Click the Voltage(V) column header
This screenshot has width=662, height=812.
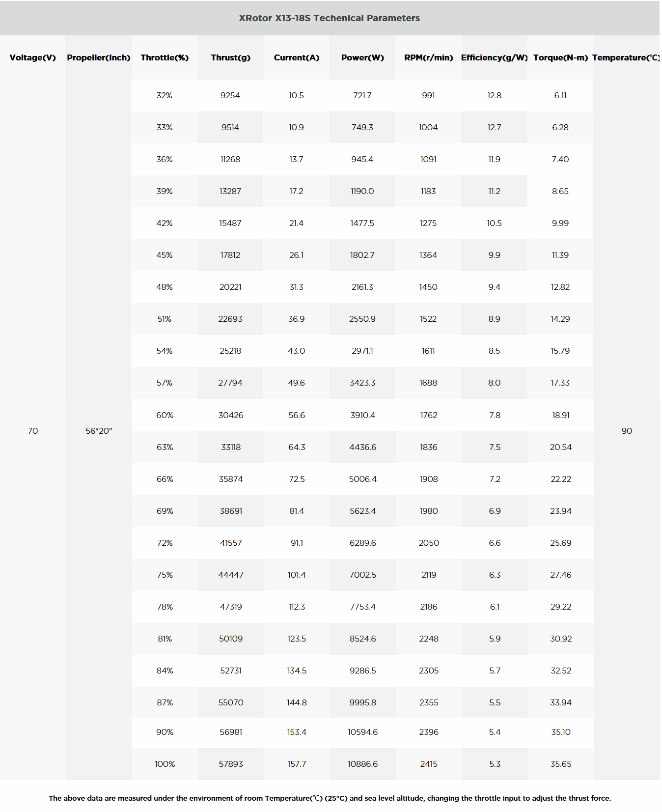[33, 57]
